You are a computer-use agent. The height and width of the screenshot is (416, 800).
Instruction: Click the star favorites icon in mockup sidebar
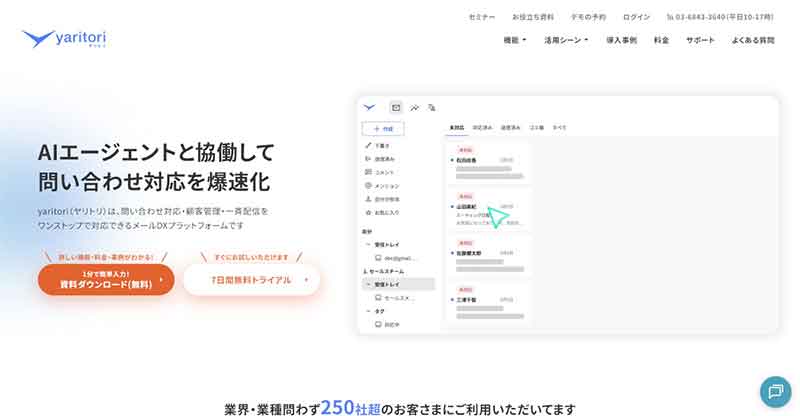point(368,212)
